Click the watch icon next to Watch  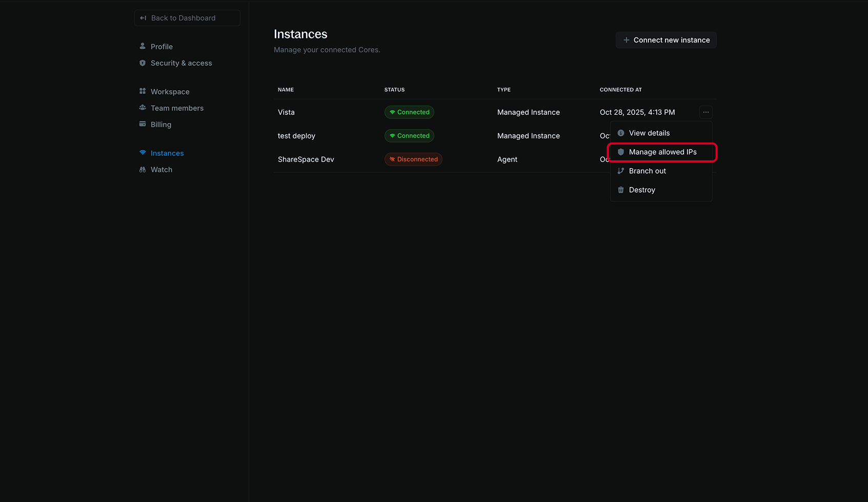point(143,169)
